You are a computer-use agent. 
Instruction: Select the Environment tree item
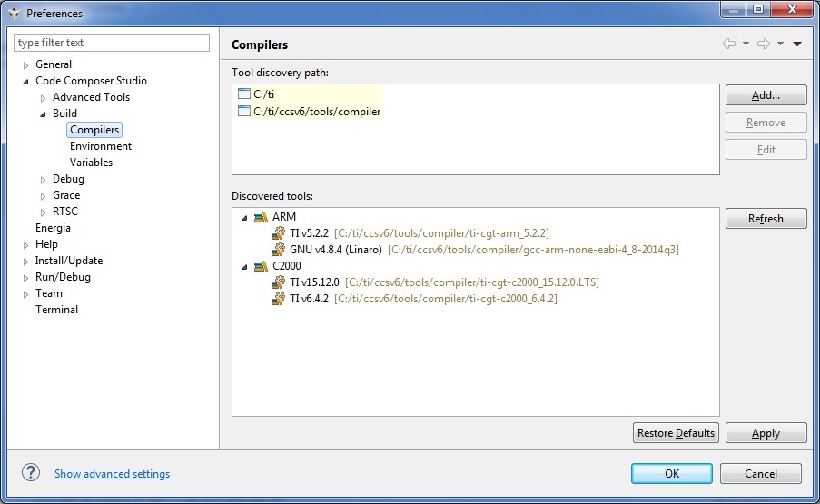click(101, 146)
